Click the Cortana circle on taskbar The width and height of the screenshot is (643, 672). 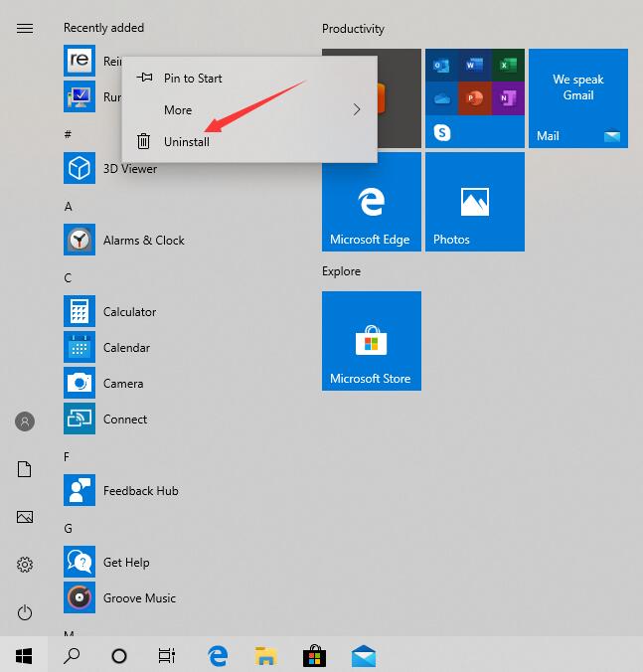119,656
